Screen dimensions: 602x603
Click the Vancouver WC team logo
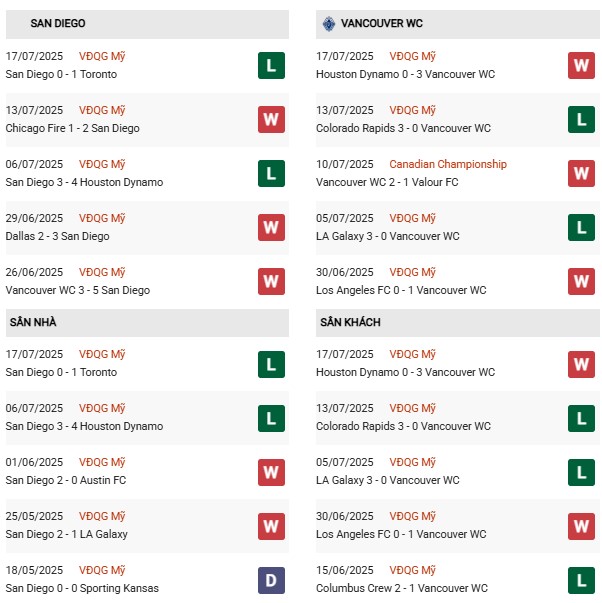coord(328,23)
